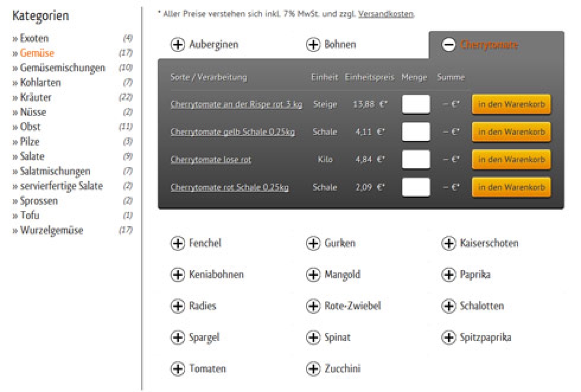Open Cherrytomate gelb Schale 0.25kg product link
The width and height of the screenshot is (581, 392).
coord(232,132)
